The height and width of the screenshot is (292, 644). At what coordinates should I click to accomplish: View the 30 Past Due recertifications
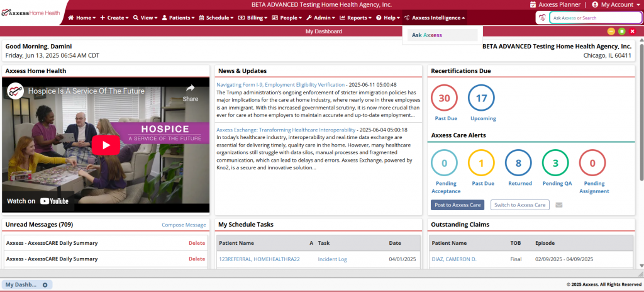(x=444, y=98)
